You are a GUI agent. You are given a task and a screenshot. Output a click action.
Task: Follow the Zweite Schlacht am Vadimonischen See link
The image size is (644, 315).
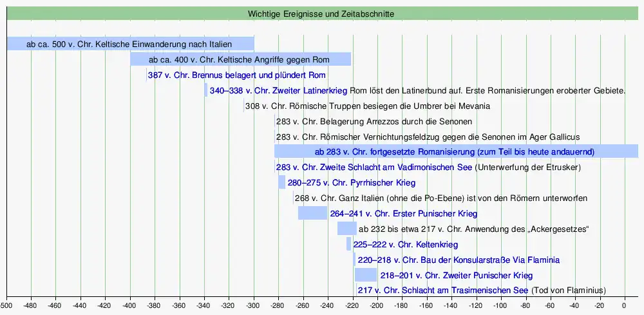(374, 167)
